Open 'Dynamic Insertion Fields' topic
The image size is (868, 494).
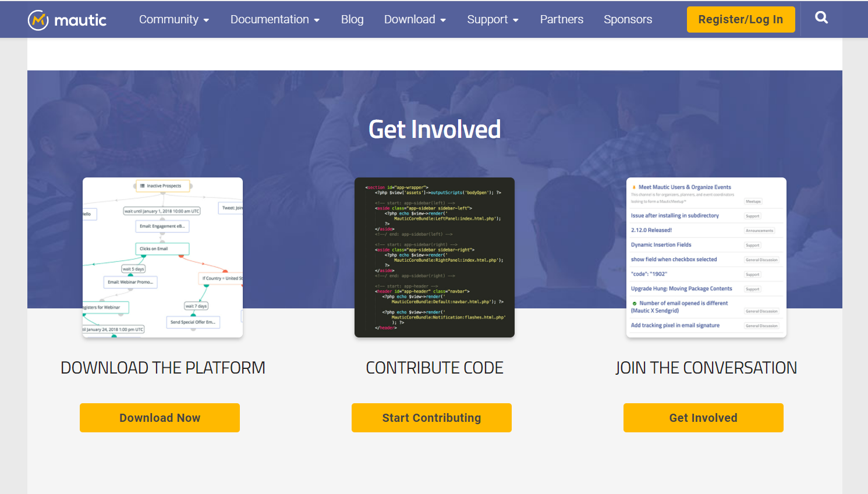pyautogui.click(x=661, y=245)
